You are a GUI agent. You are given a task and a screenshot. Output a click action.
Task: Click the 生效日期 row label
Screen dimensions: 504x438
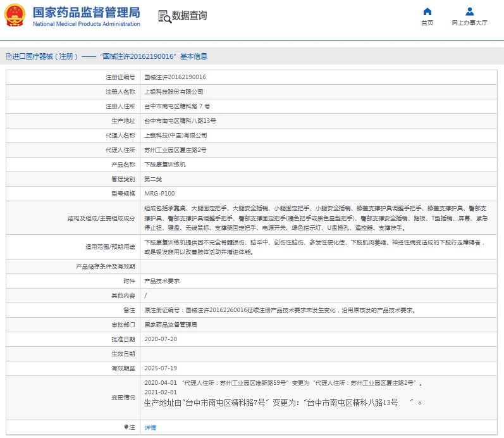pos(123,354)
